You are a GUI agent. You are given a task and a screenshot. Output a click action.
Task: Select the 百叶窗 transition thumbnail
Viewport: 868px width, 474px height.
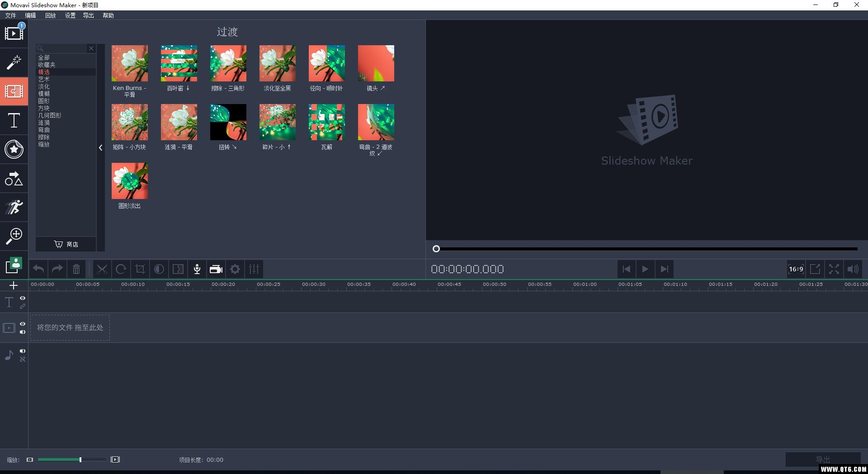click(179, 63)
